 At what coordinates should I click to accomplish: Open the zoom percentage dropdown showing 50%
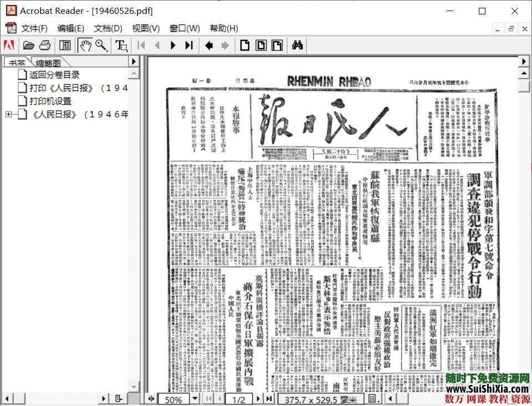click(x=195, y=399)
